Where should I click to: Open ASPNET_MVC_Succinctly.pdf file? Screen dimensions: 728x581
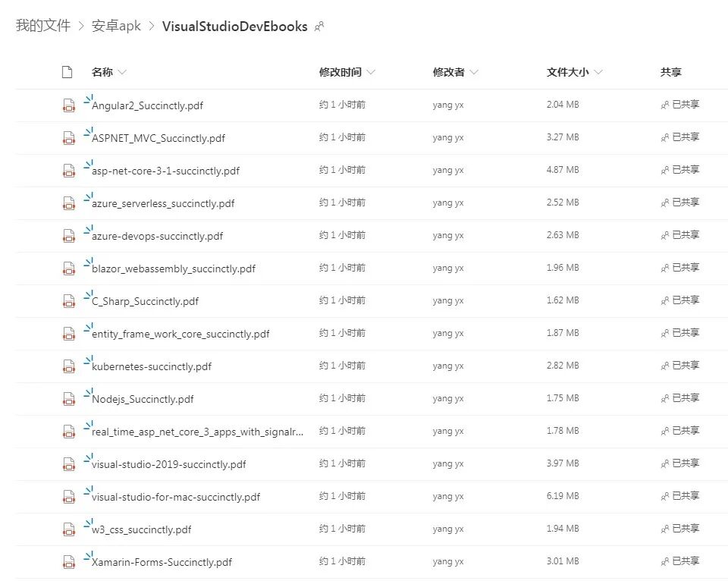tap(158, 138)
